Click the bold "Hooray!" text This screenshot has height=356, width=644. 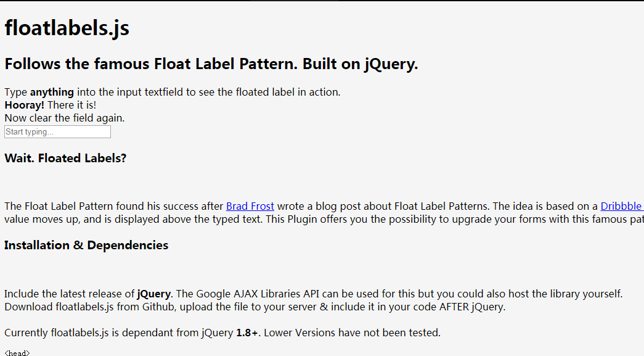click(x=24, y=106)
